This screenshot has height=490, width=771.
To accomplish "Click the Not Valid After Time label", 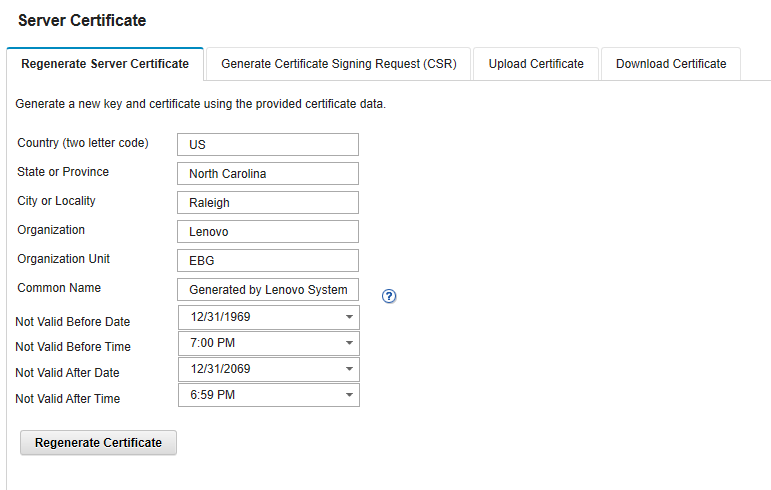I will (68, 399).
